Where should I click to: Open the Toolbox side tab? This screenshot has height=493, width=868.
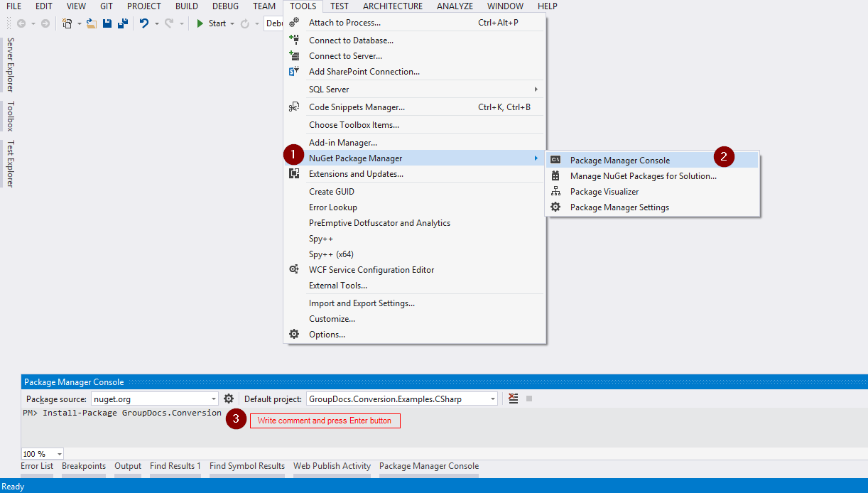coord(10,116)
